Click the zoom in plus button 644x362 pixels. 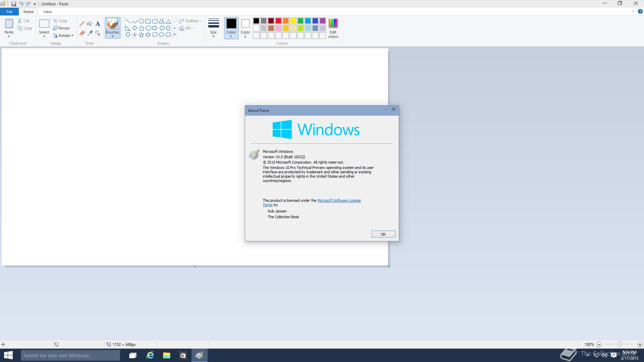(640, 345)
